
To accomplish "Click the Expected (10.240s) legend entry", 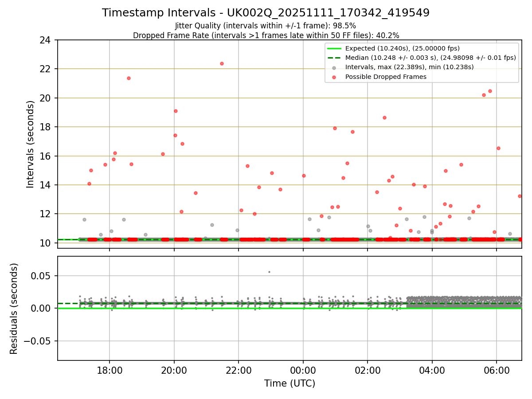I will (x=402, y=48).
